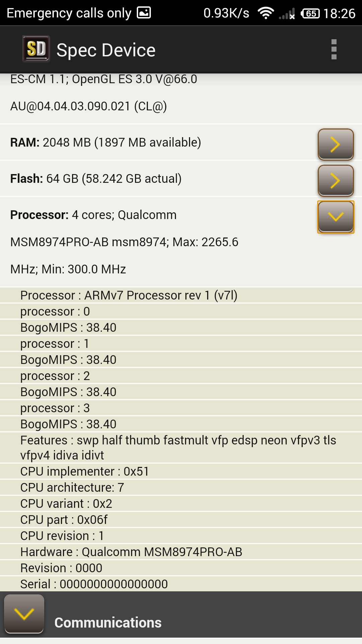Expand the Flash storage details arrow
Screen dimensions: 362x644
[x=336, y=180]
